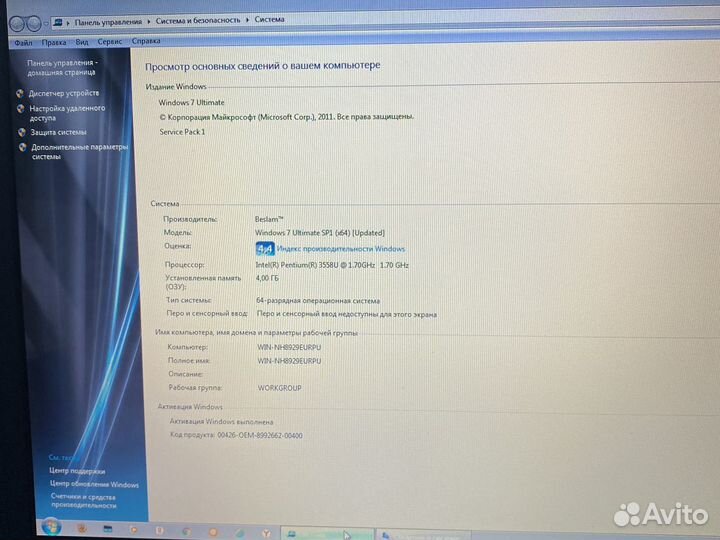Viewport: 720px width, 540px height.
Task: Click shield icon next to Настройка удаленного доступа
Action: pyautogui.click(x=21, y=109)
